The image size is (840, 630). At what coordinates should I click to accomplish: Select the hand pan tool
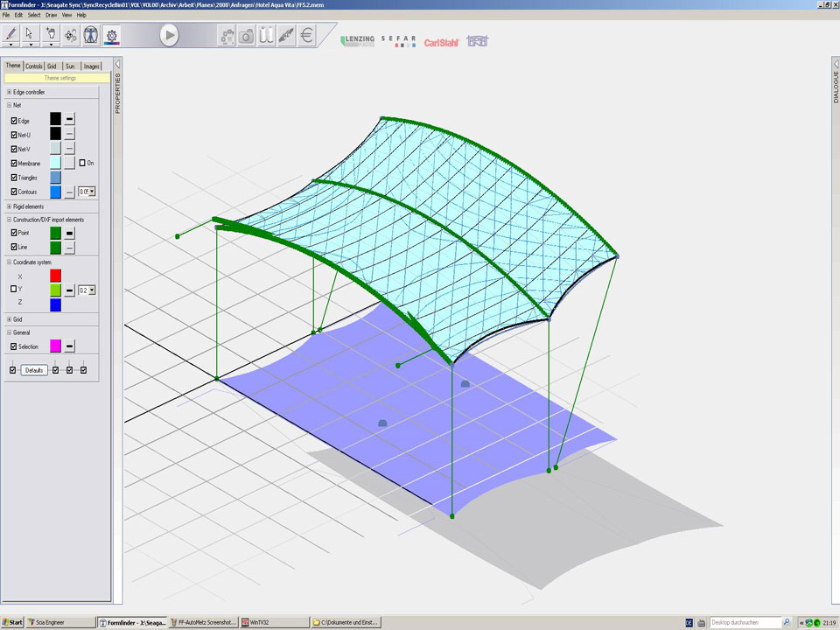(x=51, y=34)
